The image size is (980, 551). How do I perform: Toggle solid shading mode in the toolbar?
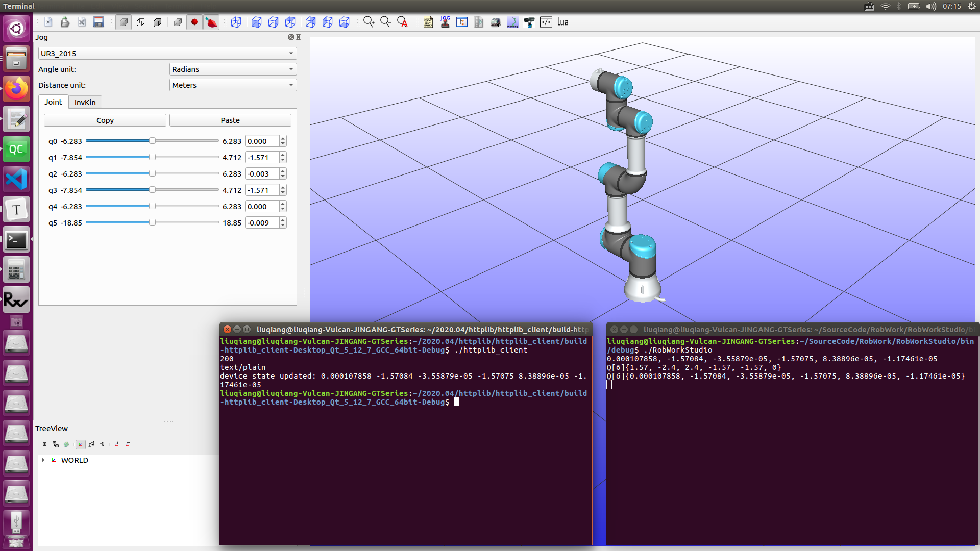click(123, 22)
